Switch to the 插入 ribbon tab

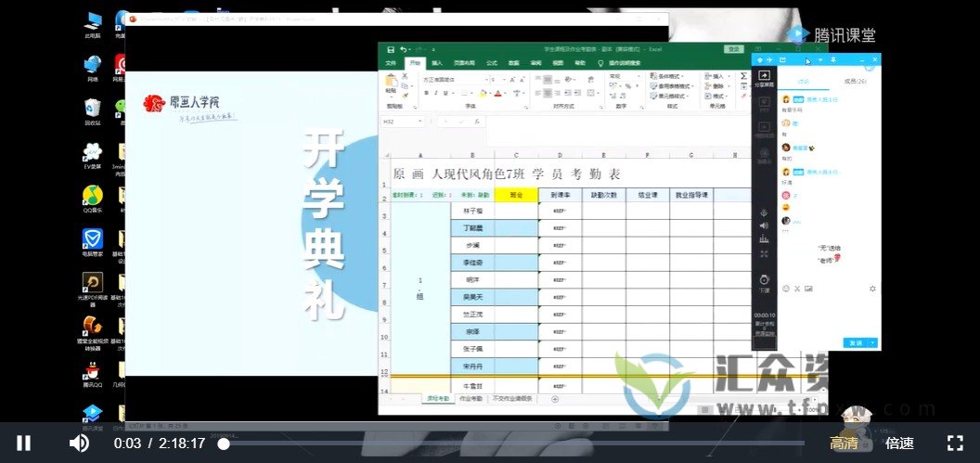[437, 63]
